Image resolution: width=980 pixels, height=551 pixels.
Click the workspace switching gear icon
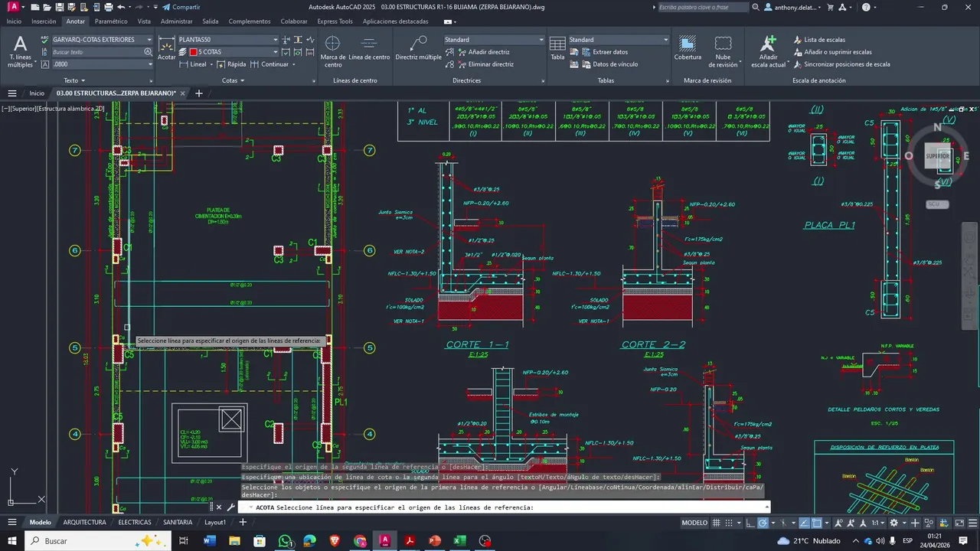coord(894,523)
